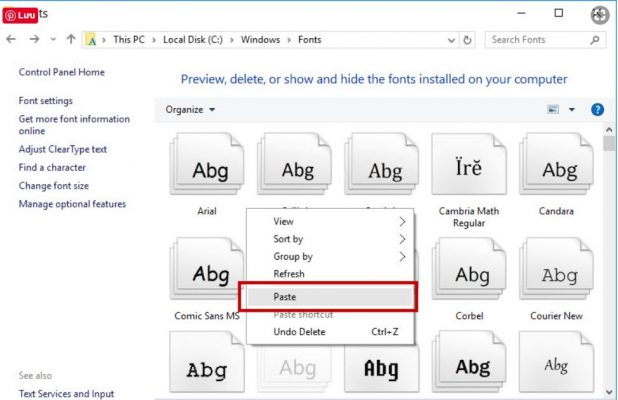
Task: Select the Candara font family
Action: (556, 174)
